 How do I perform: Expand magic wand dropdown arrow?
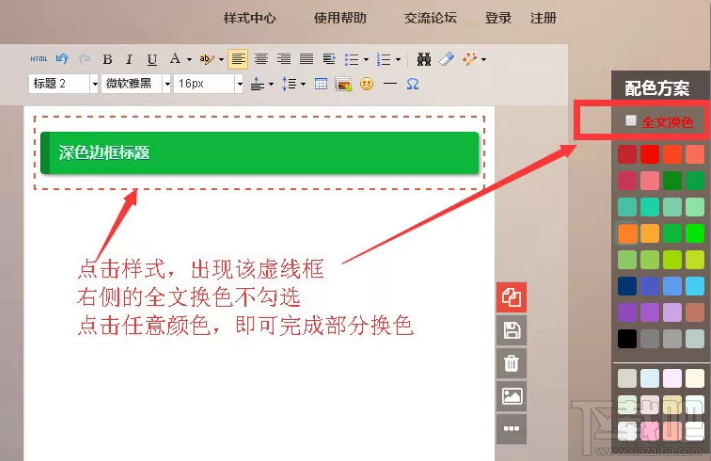[x=484, y=59]
